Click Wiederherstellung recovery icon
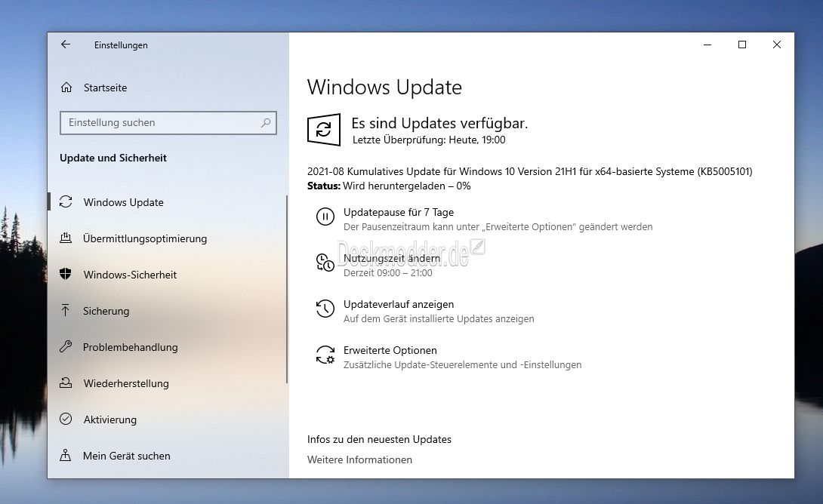 [66, 383]
